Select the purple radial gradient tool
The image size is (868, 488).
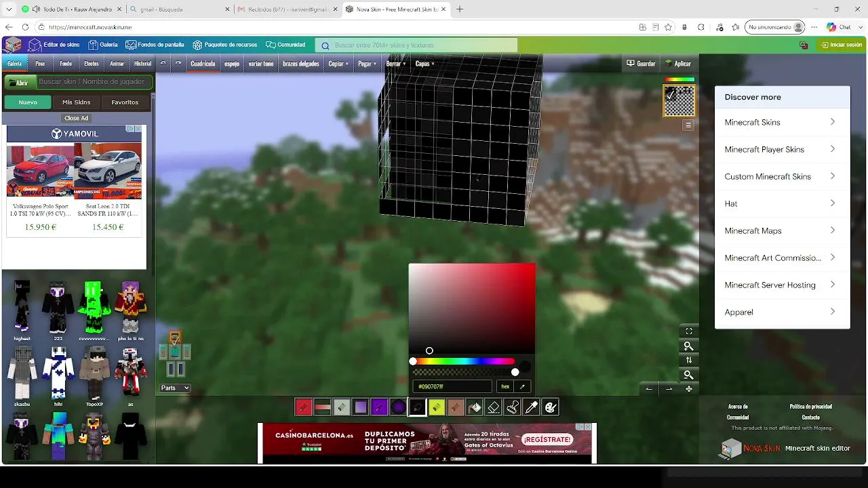click(x=399, y=407)
